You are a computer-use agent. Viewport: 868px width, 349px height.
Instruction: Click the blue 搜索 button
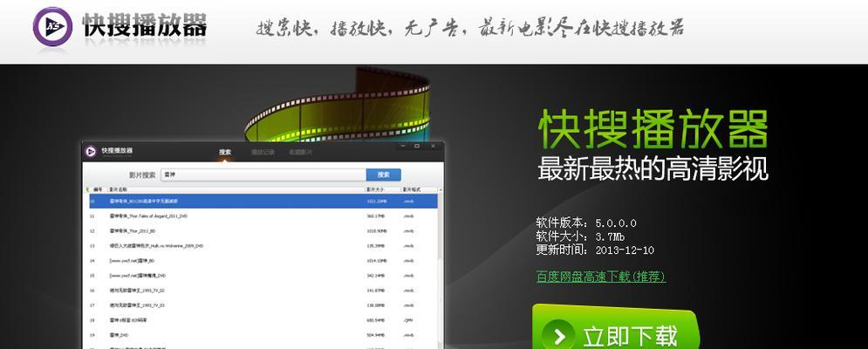[x=384, y=174]
